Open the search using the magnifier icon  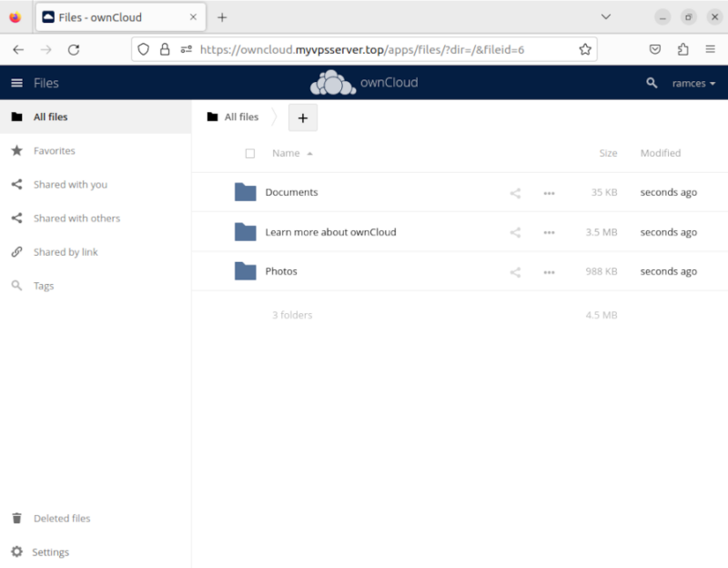tap(652, 82)
